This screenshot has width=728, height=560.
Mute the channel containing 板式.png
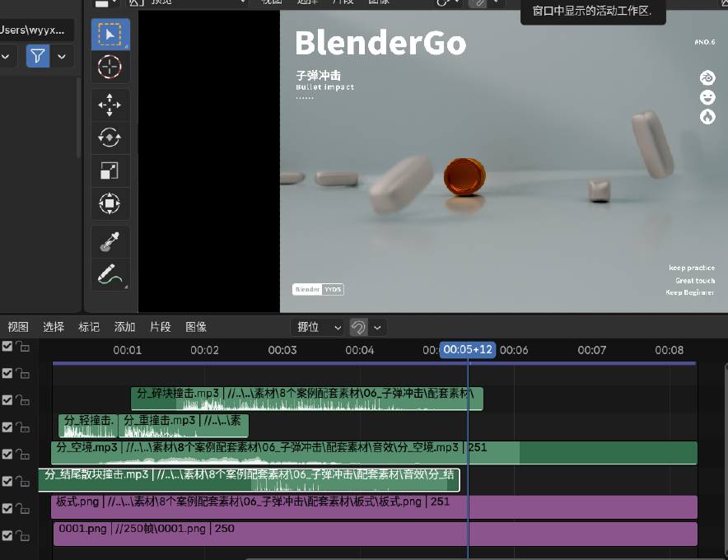[7, 508]
